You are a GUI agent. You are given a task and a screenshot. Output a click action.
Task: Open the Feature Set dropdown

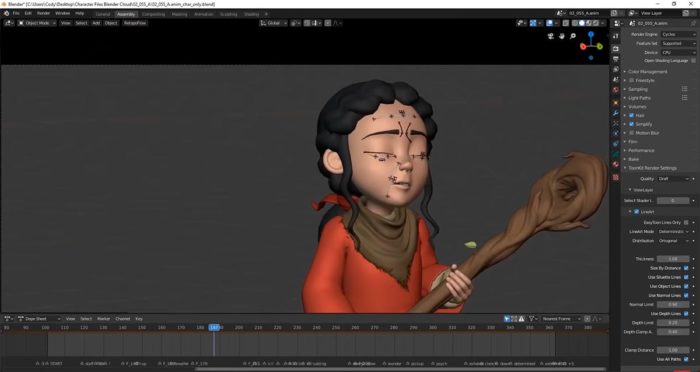(x=678, y=43)
